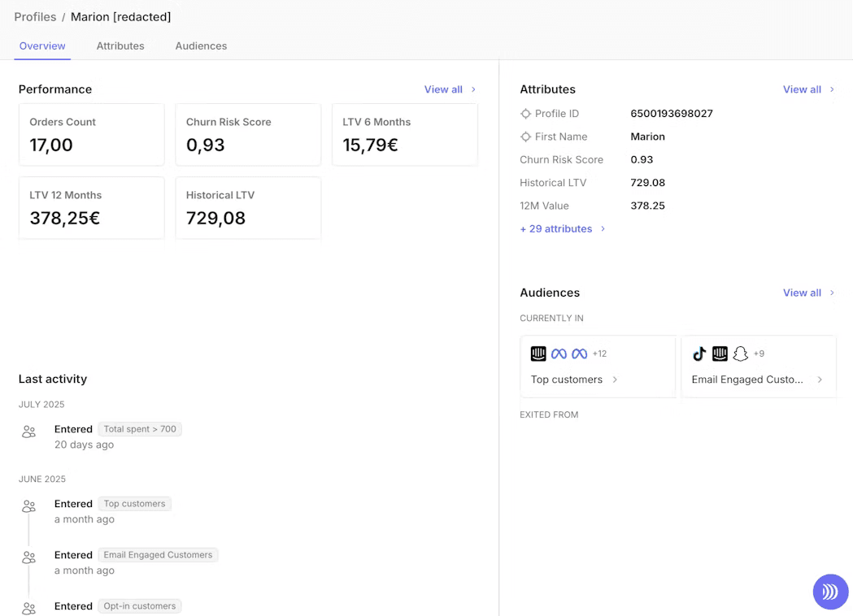
Task: Click the Snapchat icon on Email Engaged Customers card
Action: 740,354
